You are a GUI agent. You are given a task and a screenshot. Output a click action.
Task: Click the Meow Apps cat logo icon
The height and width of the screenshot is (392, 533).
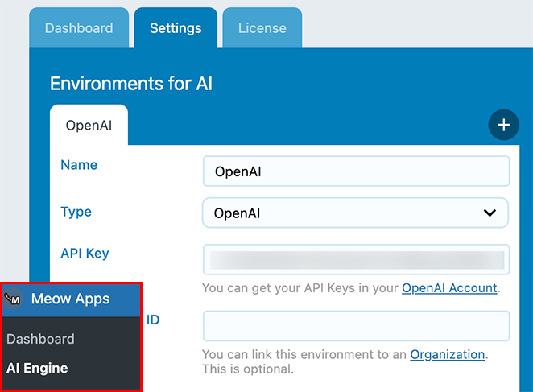(x=13, y=299)
